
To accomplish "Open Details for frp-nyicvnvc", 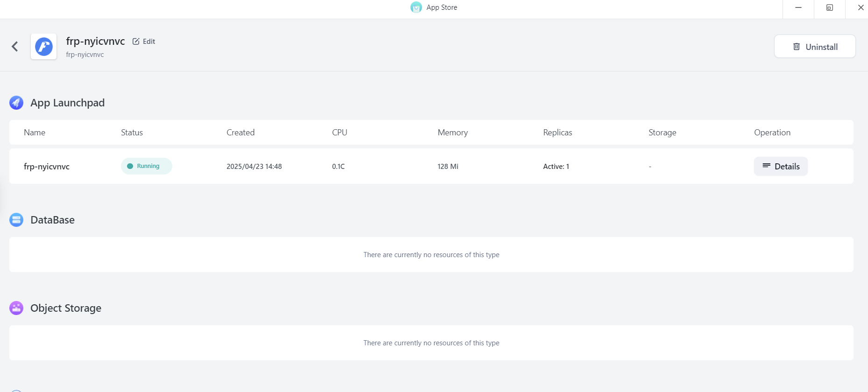I will [781, 167].
